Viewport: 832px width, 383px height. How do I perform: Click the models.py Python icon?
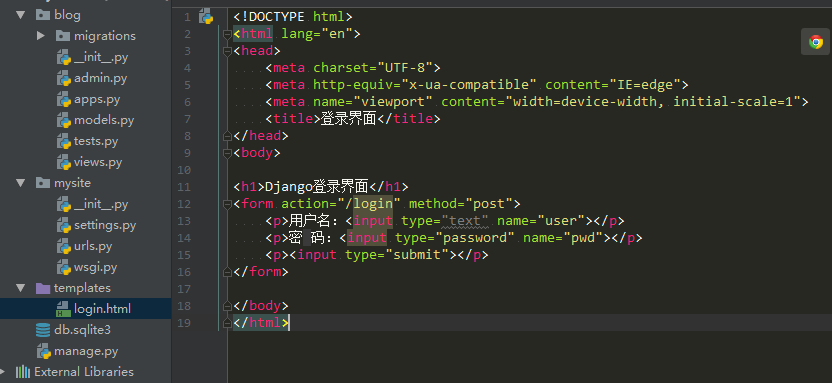point(64,120)
